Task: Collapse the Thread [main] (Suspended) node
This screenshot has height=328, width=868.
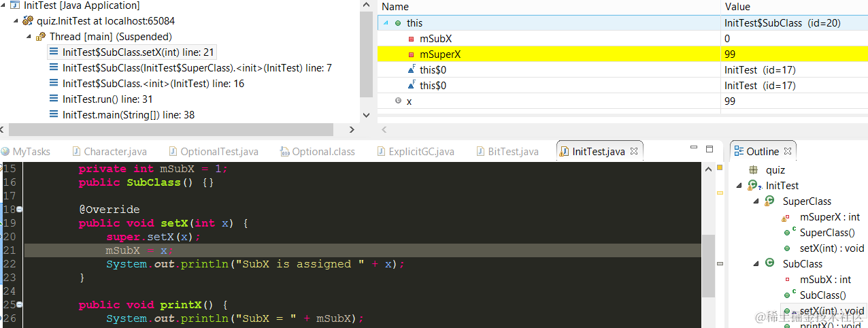Action: (x=29, y=36)
